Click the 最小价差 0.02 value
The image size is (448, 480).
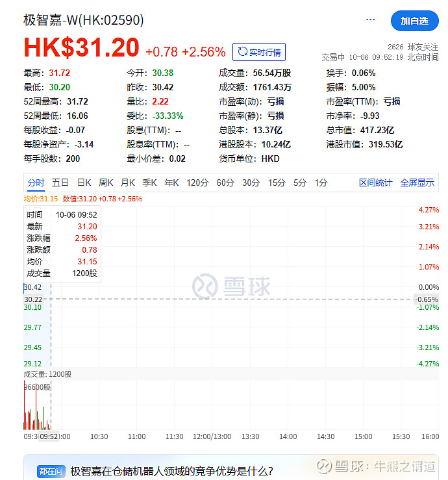coord(177,158)
